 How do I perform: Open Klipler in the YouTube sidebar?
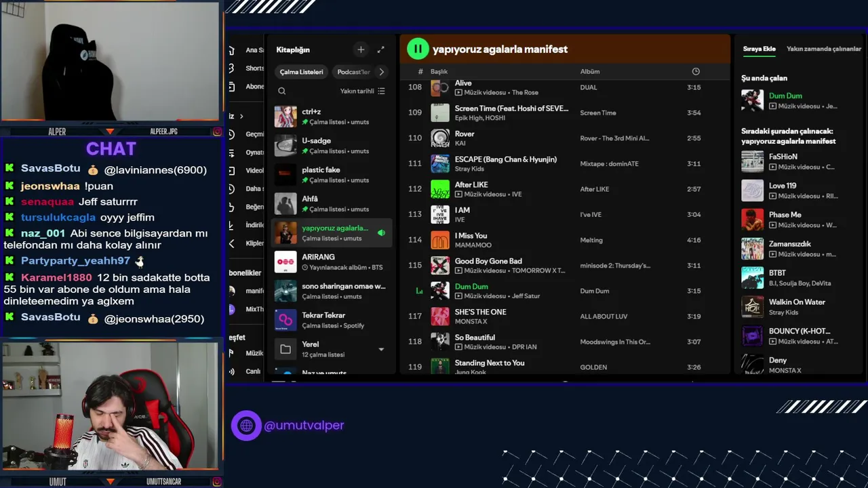point(254,243)
